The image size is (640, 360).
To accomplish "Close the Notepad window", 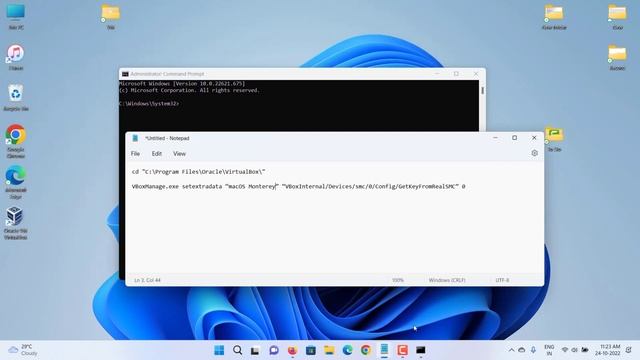I will pos(534,138).
